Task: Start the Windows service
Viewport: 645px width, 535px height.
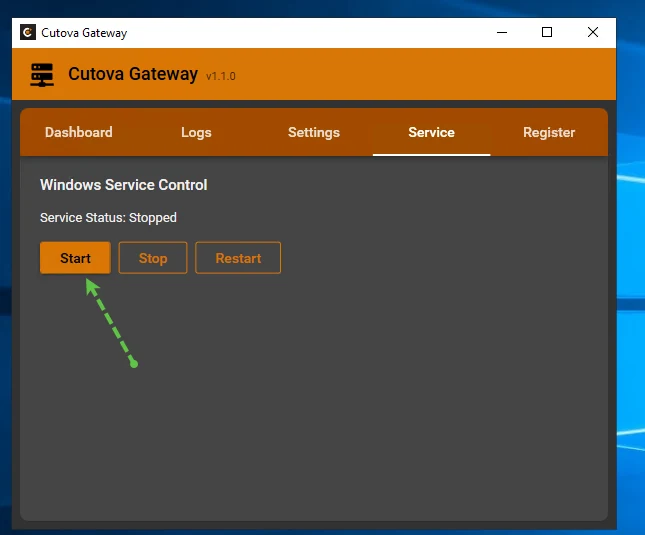Action: pos(75,258)
